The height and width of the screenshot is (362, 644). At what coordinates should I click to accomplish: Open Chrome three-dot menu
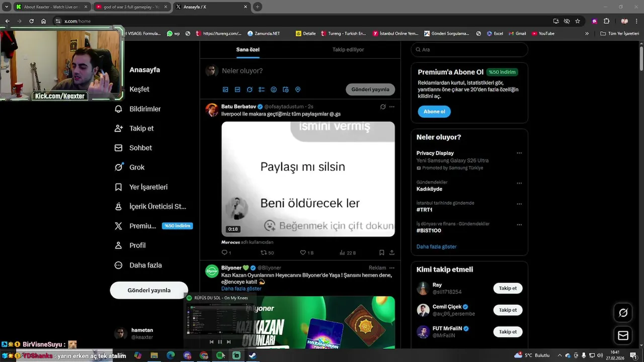tap(637, 21)
